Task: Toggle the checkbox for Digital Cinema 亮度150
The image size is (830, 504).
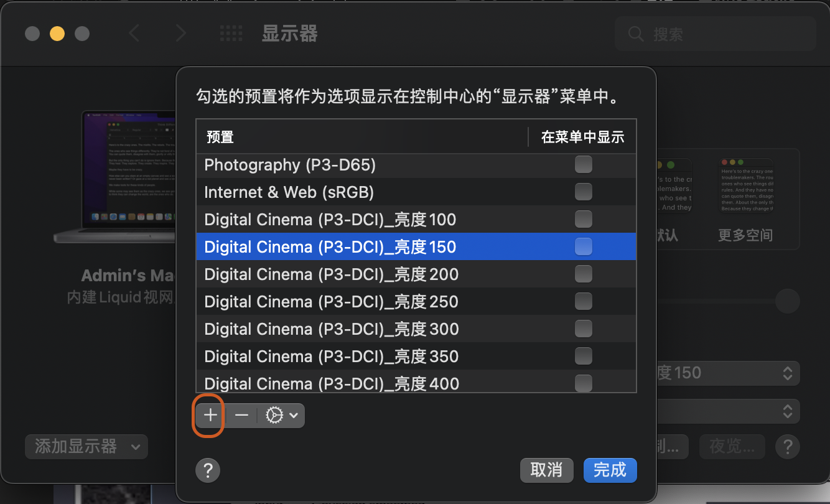Action: (583, 246)
